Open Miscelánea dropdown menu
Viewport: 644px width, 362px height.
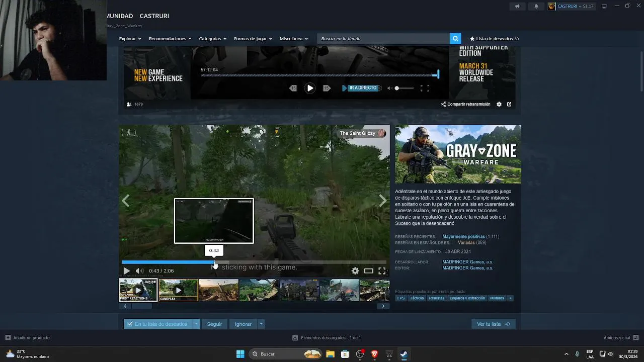click(x=293, y=39)
